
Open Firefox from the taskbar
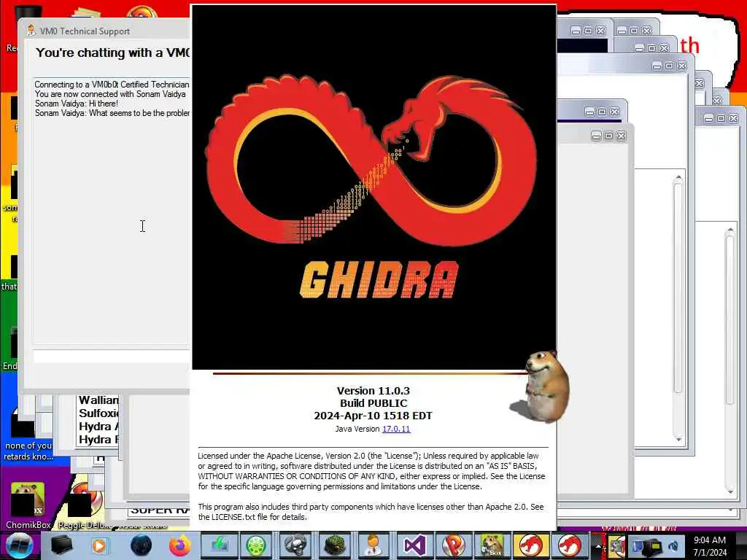179,545
